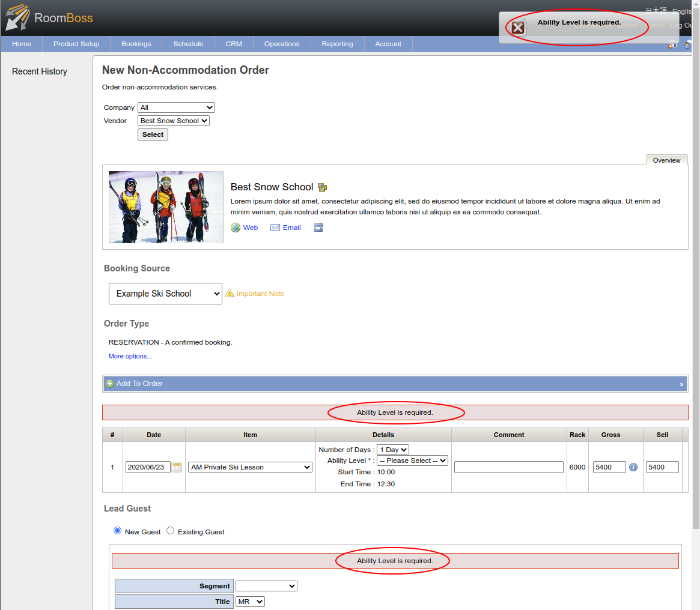
Task: Click the More options link under Order Type
Action: [130, 355]
